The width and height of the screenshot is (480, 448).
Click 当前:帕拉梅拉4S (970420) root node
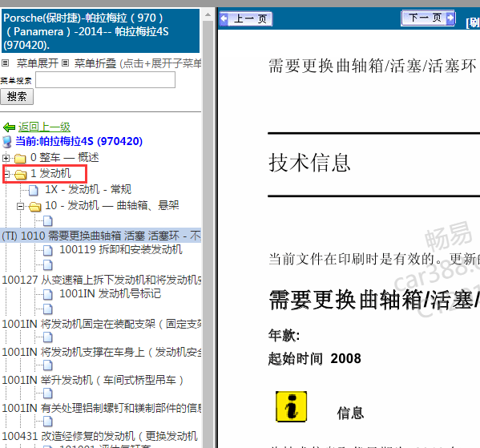[79, 142]
